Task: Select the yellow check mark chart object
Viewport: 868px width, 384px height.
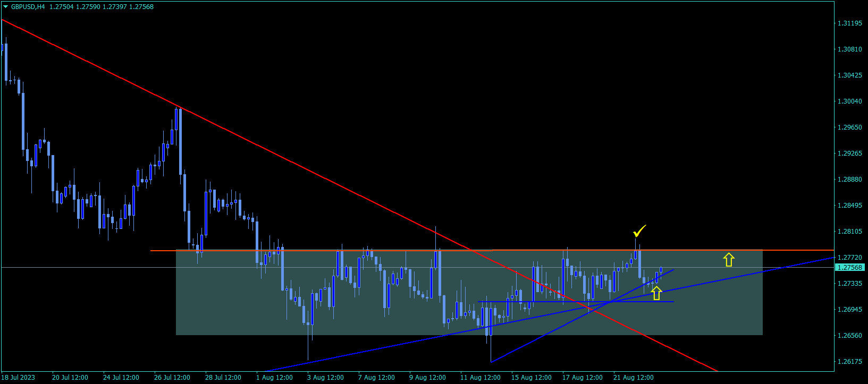Action: point(639,232)
